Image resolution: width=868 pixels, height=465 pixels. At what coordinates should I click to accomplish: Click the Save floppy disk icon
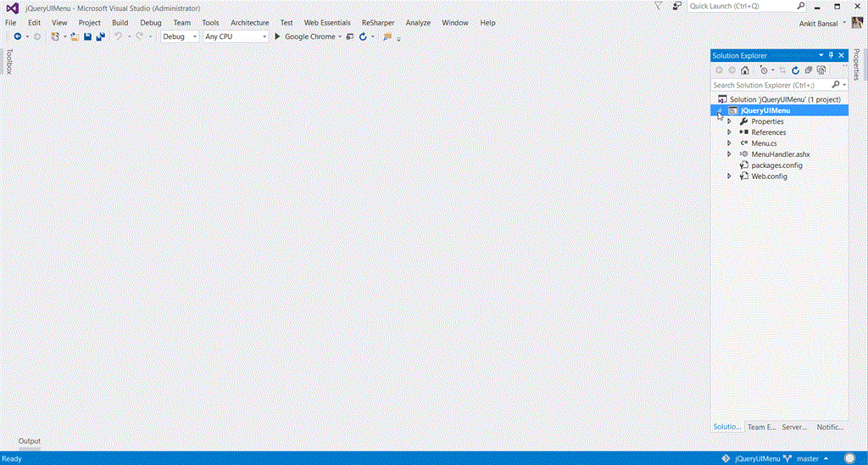point(87,36)
